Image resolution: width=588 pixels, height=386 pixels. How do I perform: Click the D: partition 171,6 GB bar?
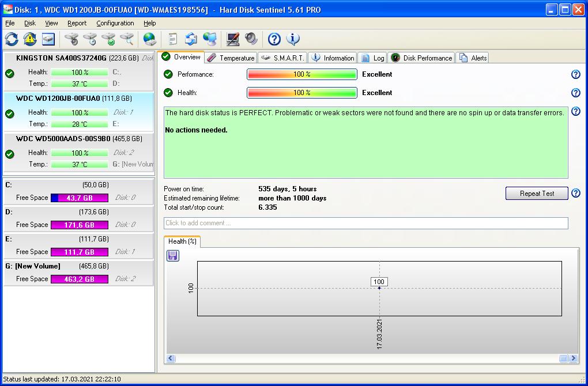click(80, 225)
